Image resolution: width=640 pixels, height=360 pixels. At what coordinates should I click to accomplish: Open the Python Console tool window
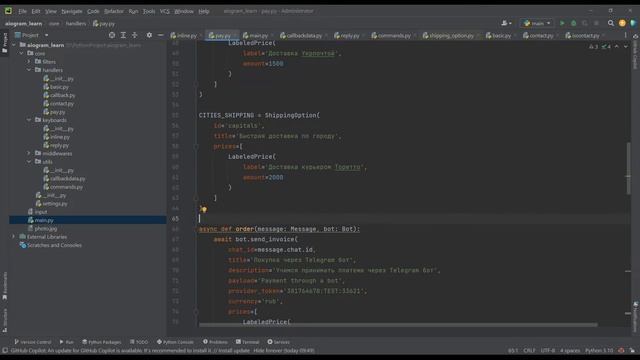click(x=175, y=342)
